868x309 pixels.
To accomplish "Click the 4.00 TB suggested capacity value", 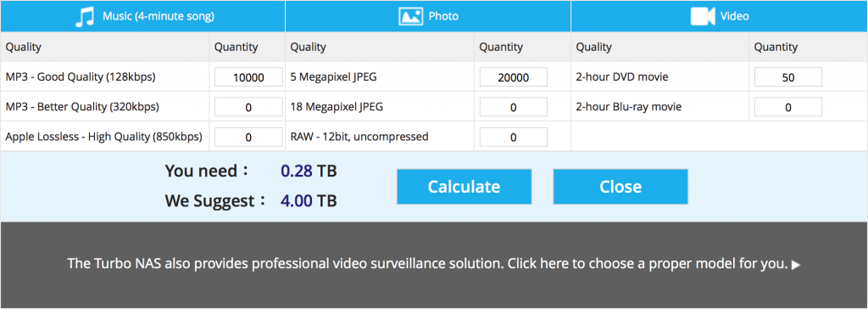I will coord(309,200).
